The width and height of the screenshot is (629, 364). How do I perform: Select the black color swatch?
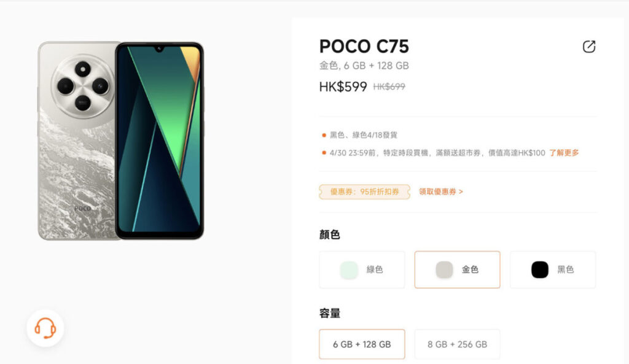tap(539, 270)
